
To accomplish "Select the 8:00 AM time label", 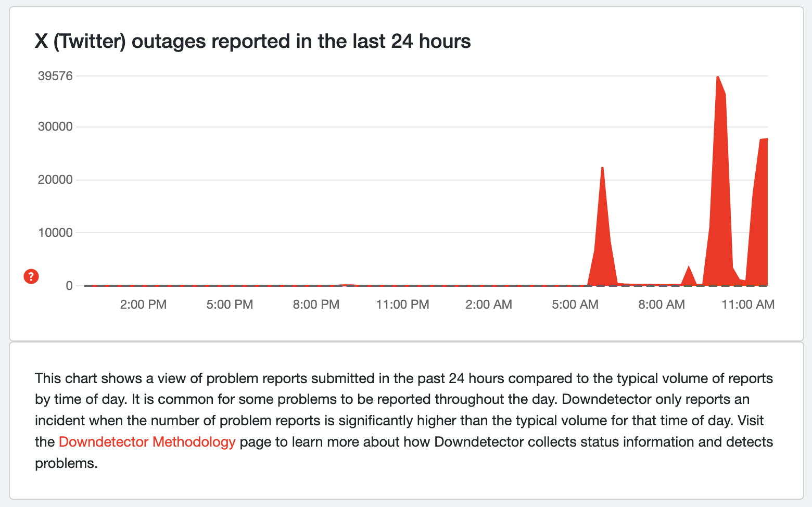I will pyautogui.click(x=662, y=305).
